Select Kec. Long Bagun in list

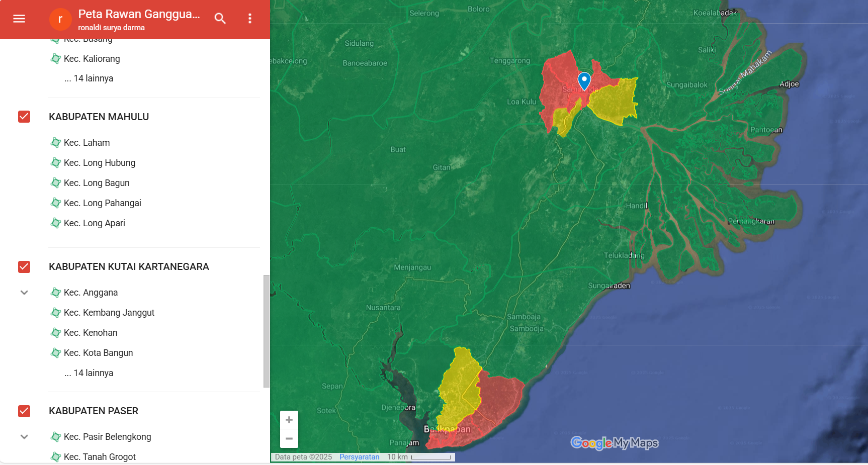[97, 183]
